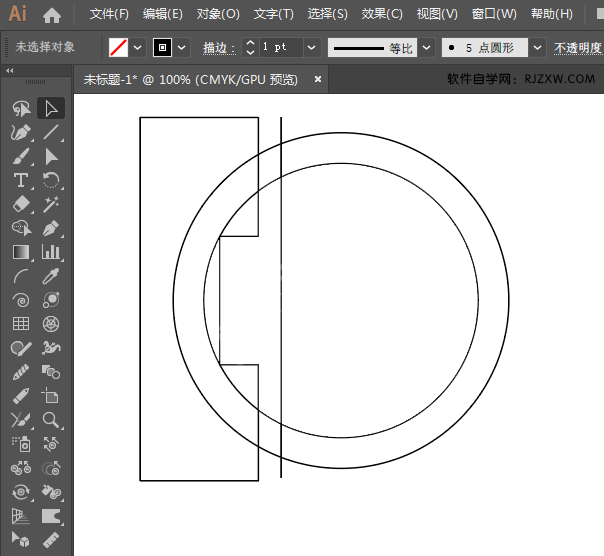Open the 文件(F) menu
This screenshot has width=604, height=556.
coord(109,15)
